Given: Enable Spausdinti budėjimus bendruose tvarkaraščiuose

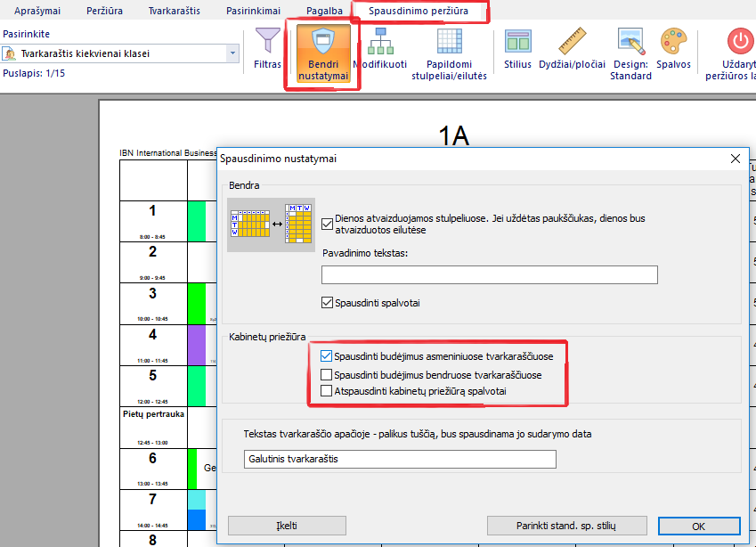Looking at the screenshot, I should (x=327, y=374).
